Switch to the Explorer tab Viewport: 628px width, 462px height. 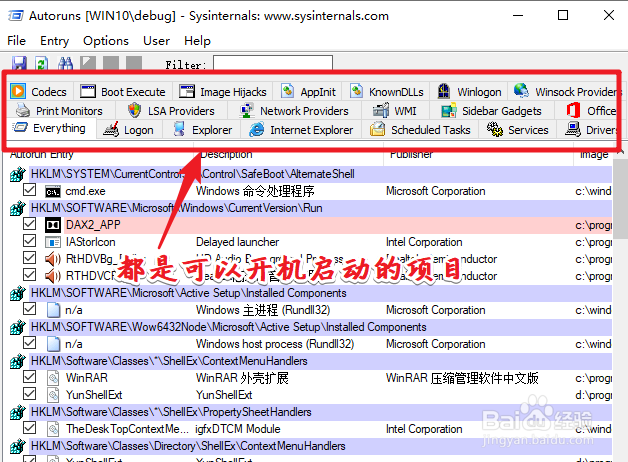point(202,130)
